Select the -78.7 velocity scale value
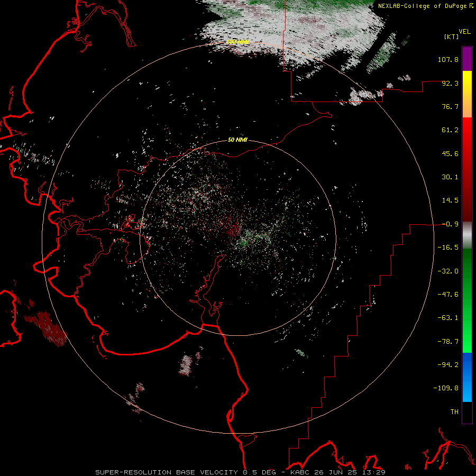 (448, 342)
